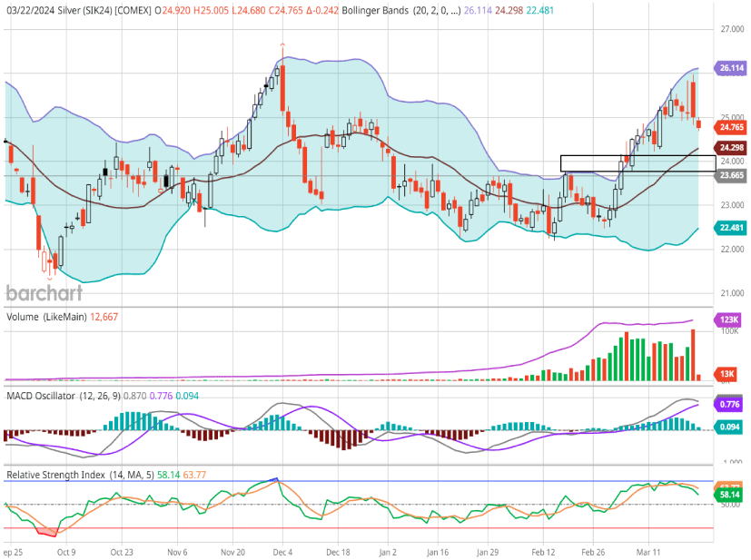Click the 24.298 middle band price tag
The height and width of the screenshot is (560, 751).
[731, 147]
